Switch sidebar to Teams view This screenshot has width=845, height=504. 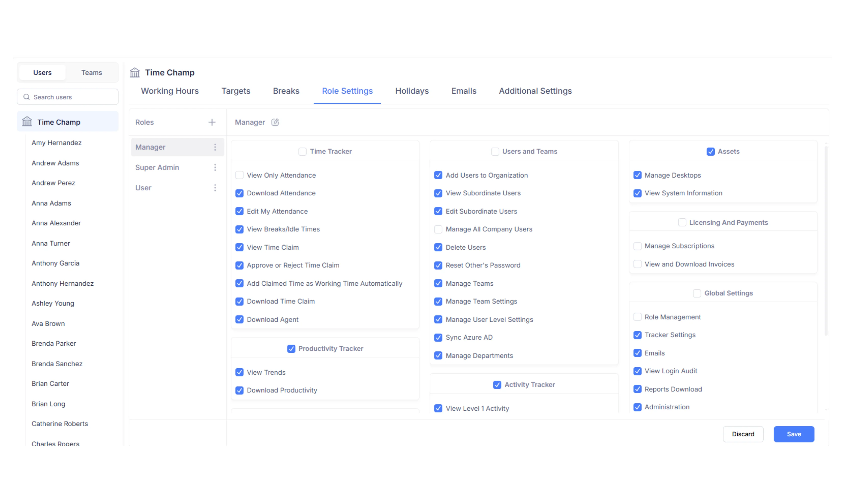tap(92, 73)
